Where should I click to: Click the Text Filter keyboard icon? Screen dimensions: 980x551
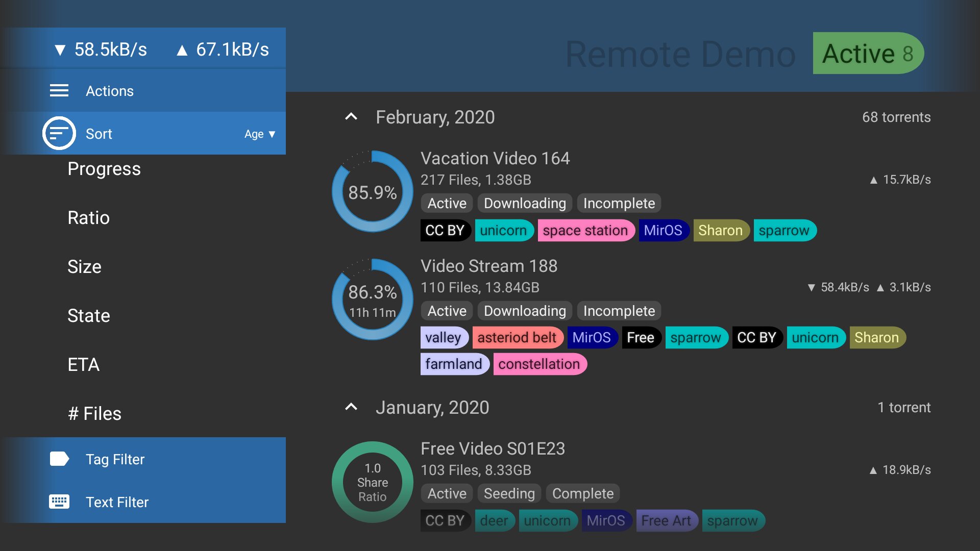coord(59,502)
